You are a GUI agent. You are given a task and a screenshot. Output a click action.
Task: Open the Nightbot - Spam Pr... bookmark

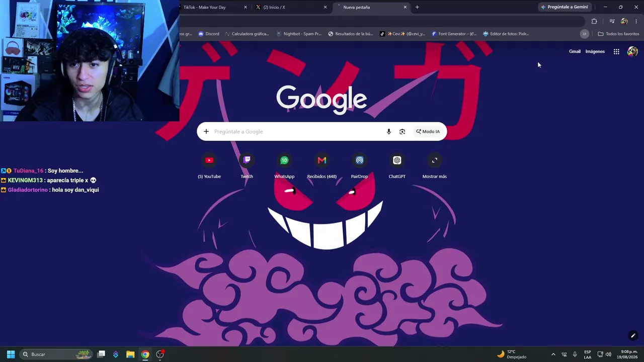point(299,34)
